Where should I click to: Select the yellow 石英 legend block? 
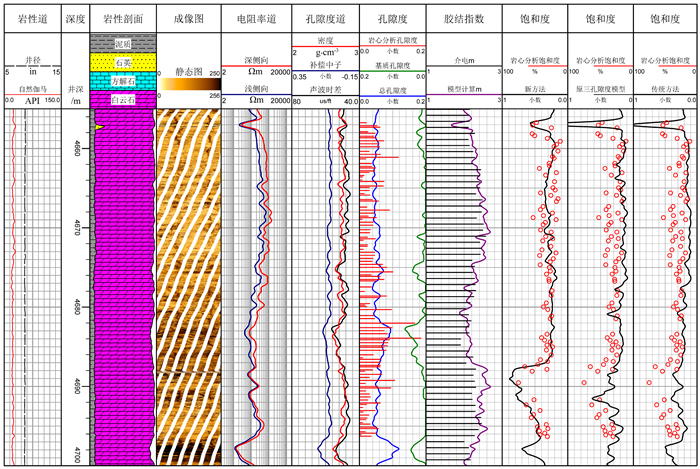[120, 63]
